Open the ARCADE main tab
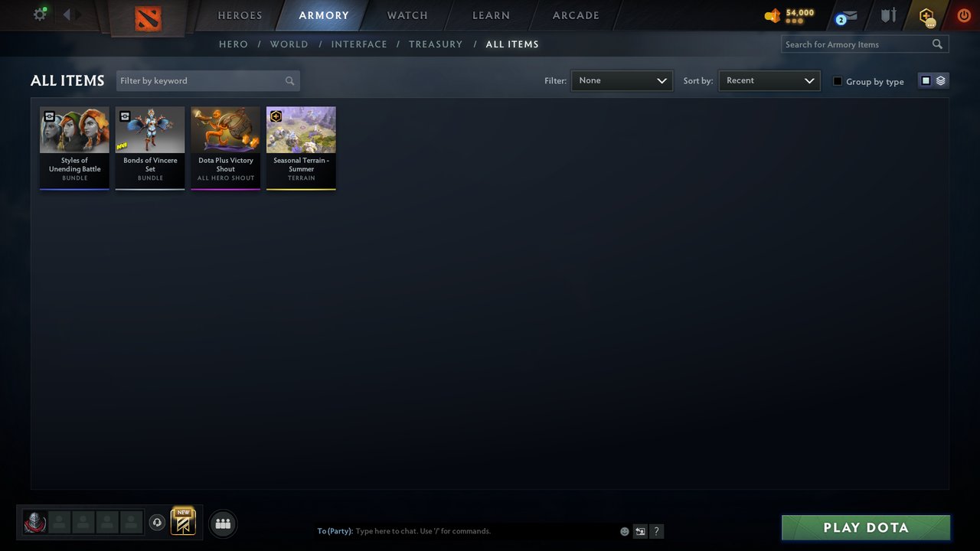Image resolution: width=980 pixels, height=551 pixels. tap(576, 15)
